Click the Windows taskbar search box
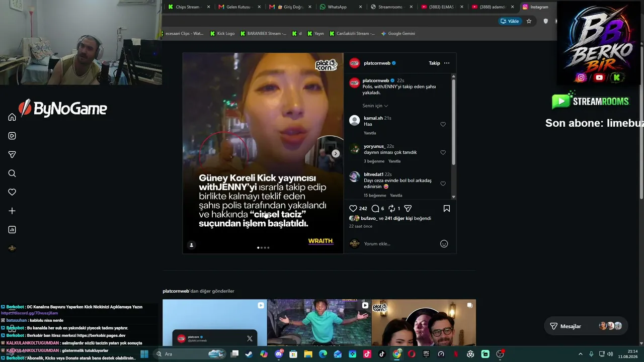 (189, 354)
